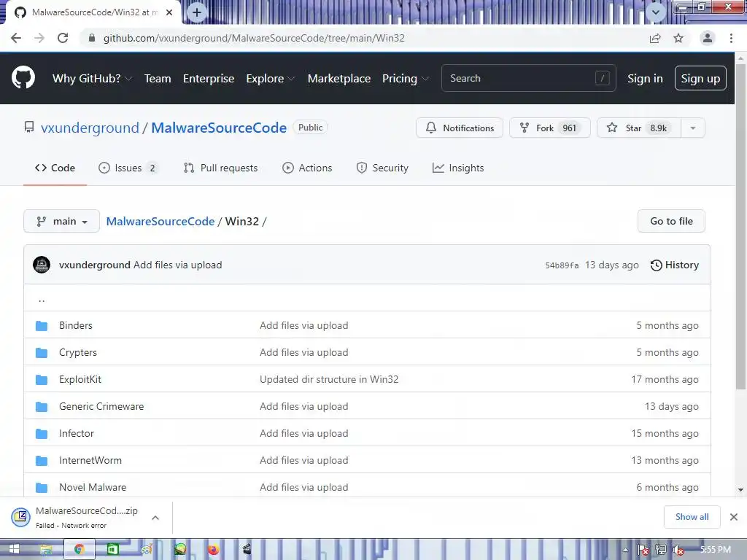Click the InternetWorm folder icon
The width and height of the screenshot is (747, 560).
[42, 461]
